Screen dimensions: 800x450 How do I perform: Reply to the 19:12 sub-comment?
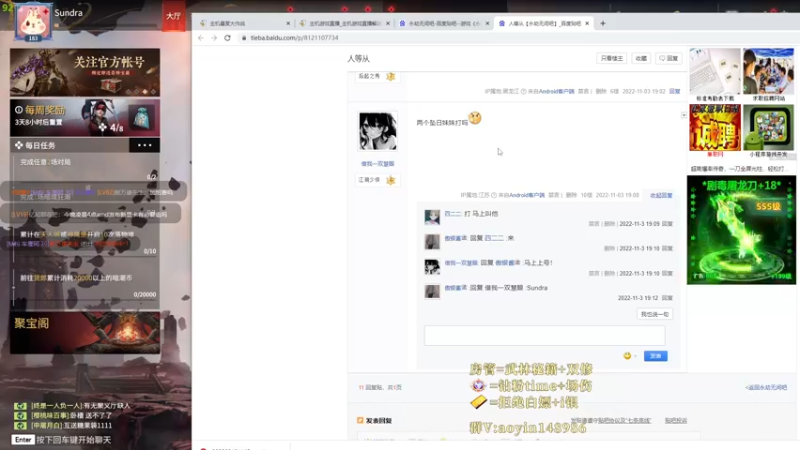click(x=667, y=298)
